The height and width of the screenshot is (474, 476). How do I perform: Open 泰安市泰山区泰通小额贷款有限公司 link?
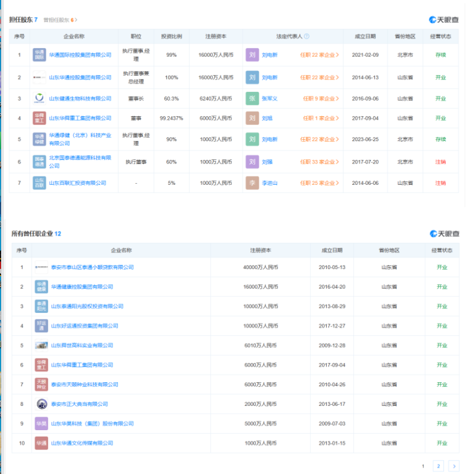(x=92, y=267)
